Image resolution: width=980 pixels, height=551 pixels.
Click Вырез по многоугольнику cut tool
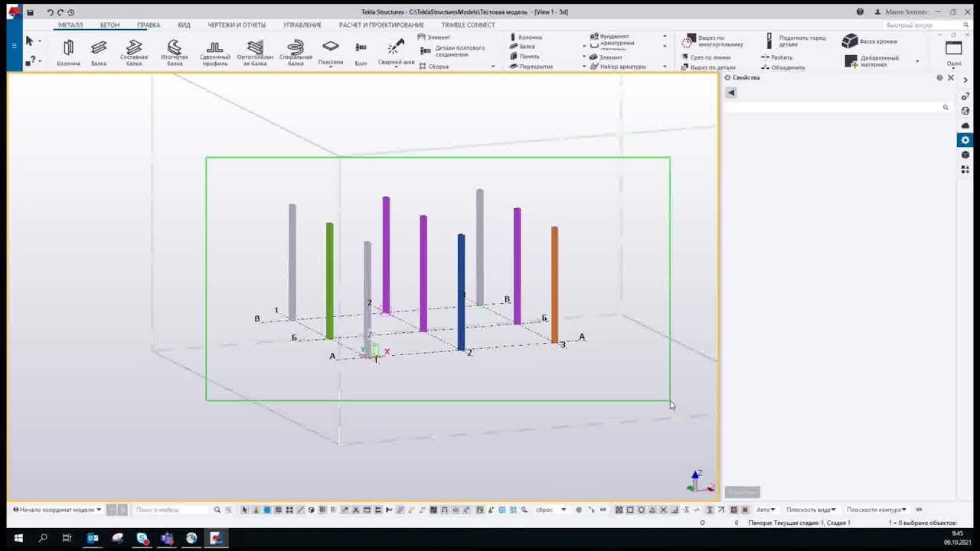click(714, 41)
